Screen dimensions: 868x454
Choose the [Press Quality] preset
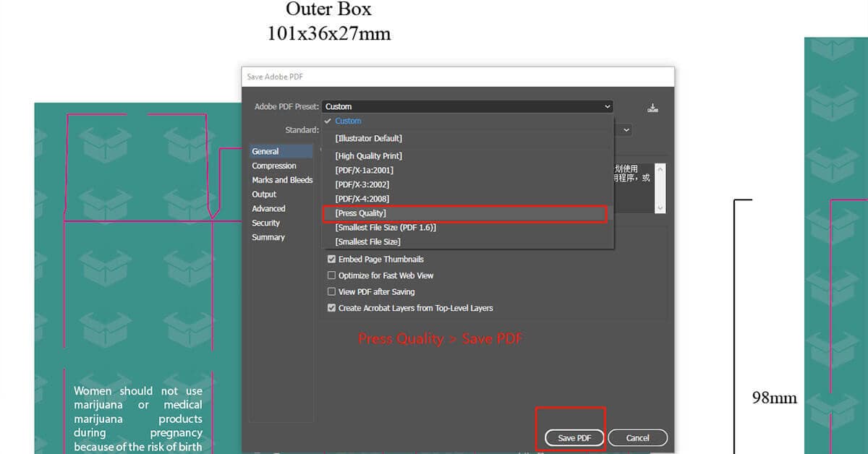(464, 213)
